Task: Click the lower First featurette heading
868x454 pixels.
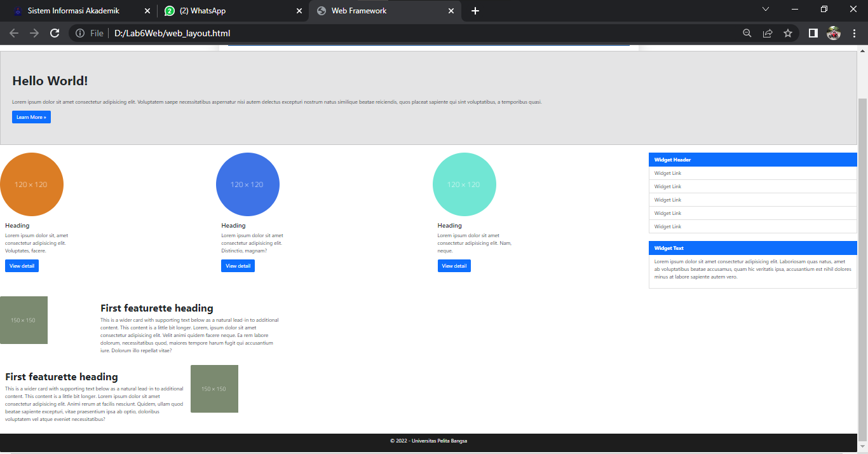Action: coord(62,377)
